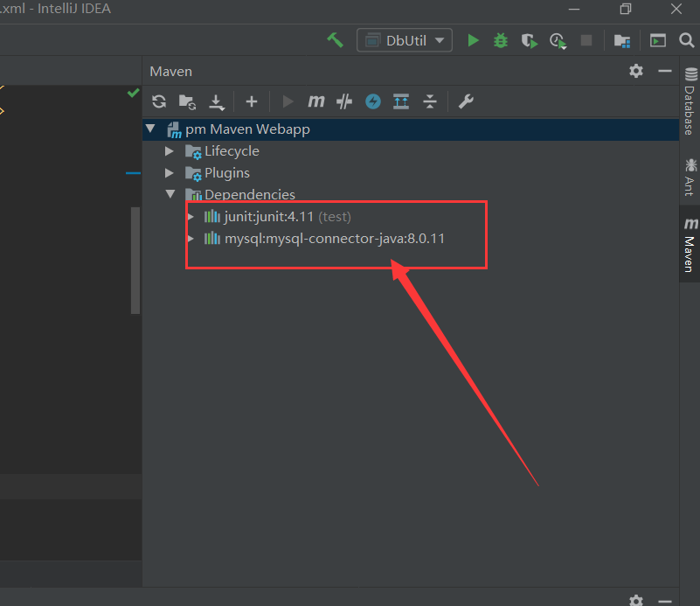Click the Run with Profiler icon
The width and height of the screenshot is (700, 606).
tap(558, 41)
